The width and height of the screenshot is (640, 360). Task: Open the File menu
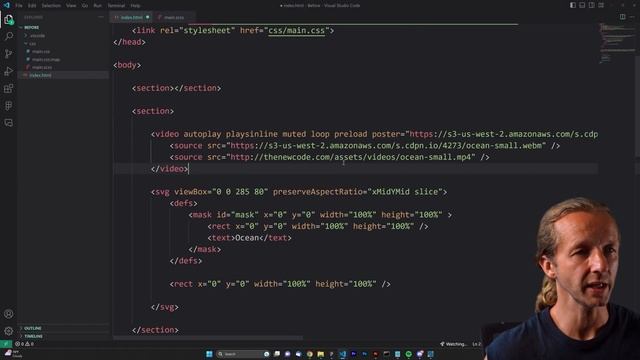(19, 6)
